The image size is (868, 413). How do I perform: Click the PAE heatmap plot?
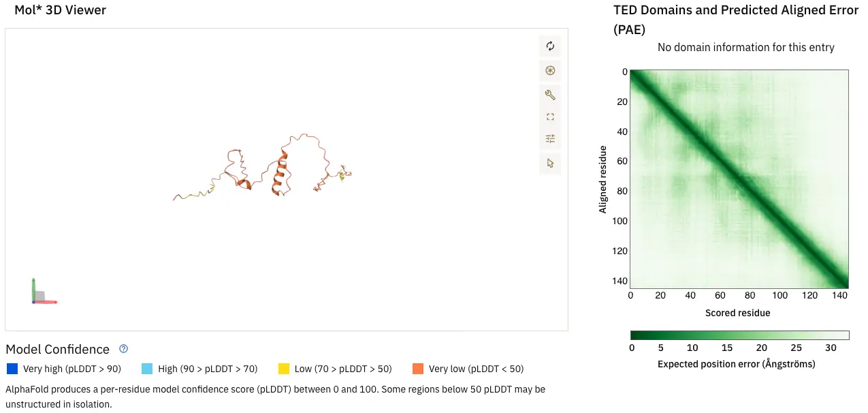point(739,179)
